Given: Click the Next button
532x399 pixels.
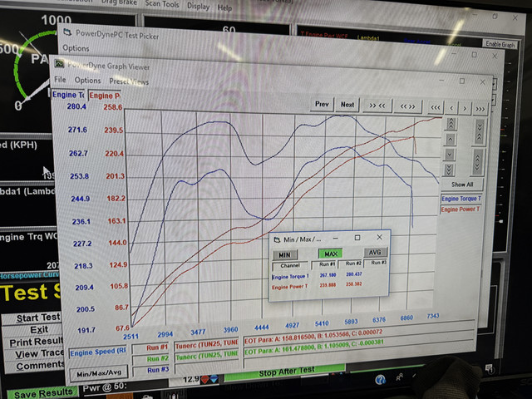Looking at the screenshot, I should click(x=347, y=105).
